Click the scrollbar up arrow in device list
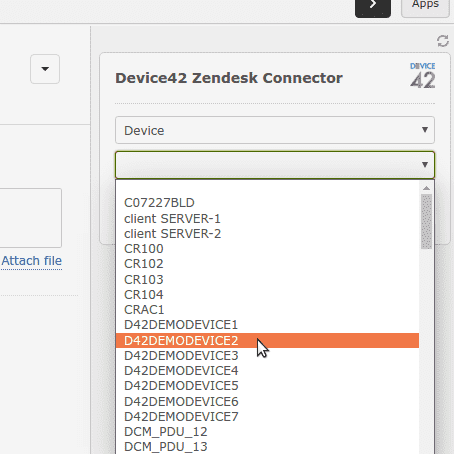Viewport: 454px width, 454px height. click(426, 188)
